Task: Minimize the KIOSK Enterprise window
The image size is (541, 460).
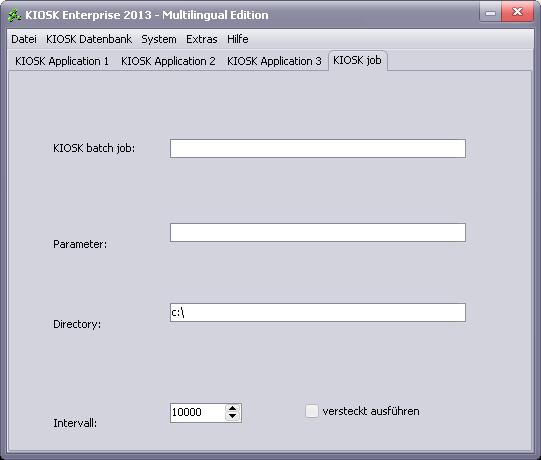Action: pyautogui.click(x=490, y=13)
